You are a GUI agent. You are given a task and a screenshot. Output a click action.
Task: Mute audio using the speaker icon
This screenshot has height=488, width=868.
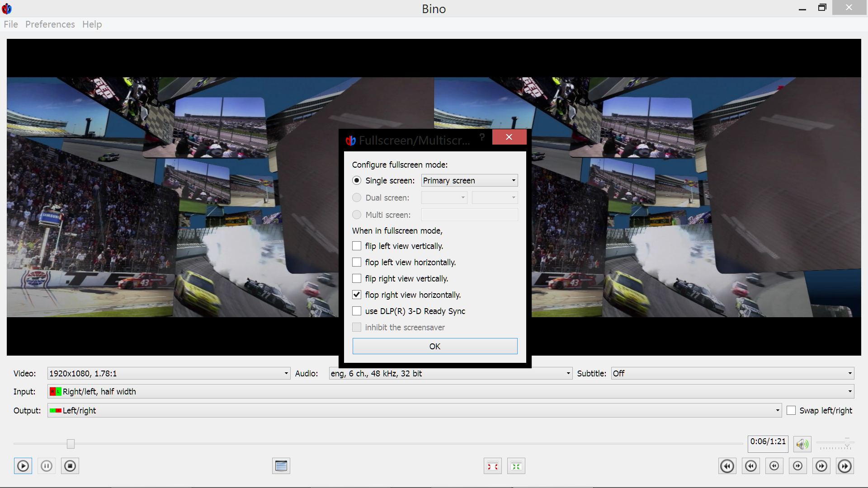coord(802,444)
